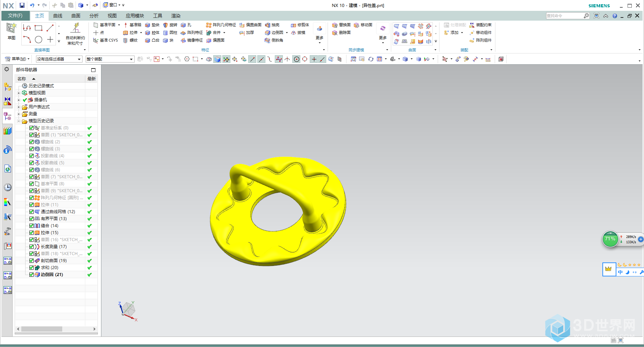Switch to the 渲染 ribbon tab
Viewport: 644px width, 347px height.
pyautogui.click(x=176, y=16)
